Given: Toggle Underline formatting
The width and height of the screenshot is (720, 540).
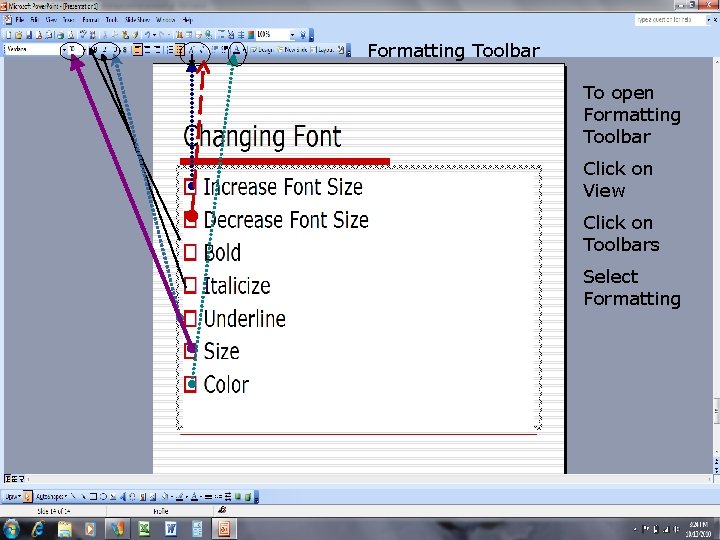Looking at the screenshot, I should pyautogui.click(x=115, y=50).
